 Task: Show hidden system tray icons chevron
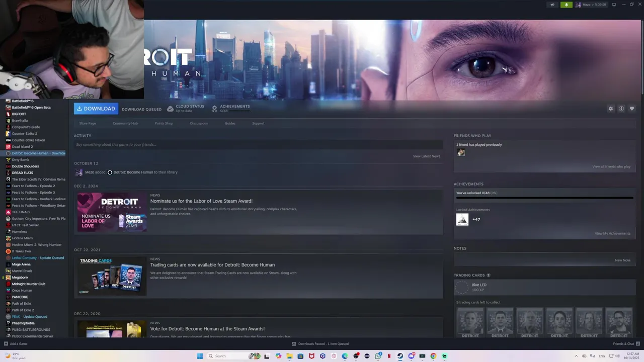point(576,356)
